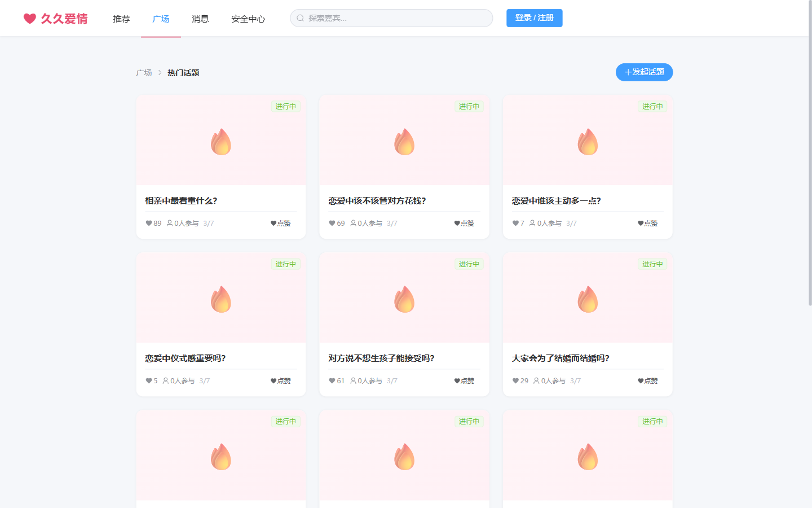
Task: Click participants icon on 相亲中最看重什么? card
Action: click(x=170, y=223)
